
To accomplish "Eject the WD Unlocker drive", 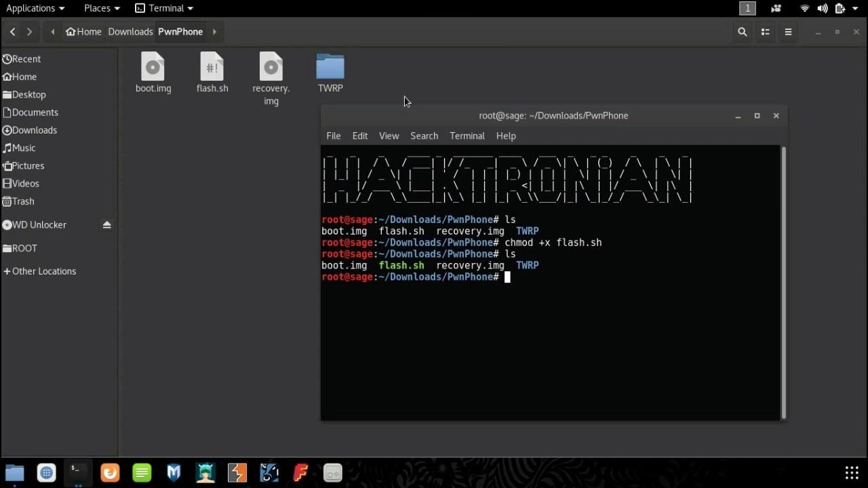I will 107,224.
